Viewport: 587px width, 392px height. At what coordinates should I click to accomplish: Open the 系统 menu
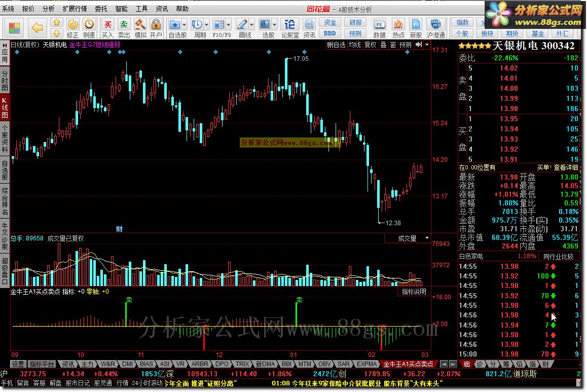[x=8, y=8]
